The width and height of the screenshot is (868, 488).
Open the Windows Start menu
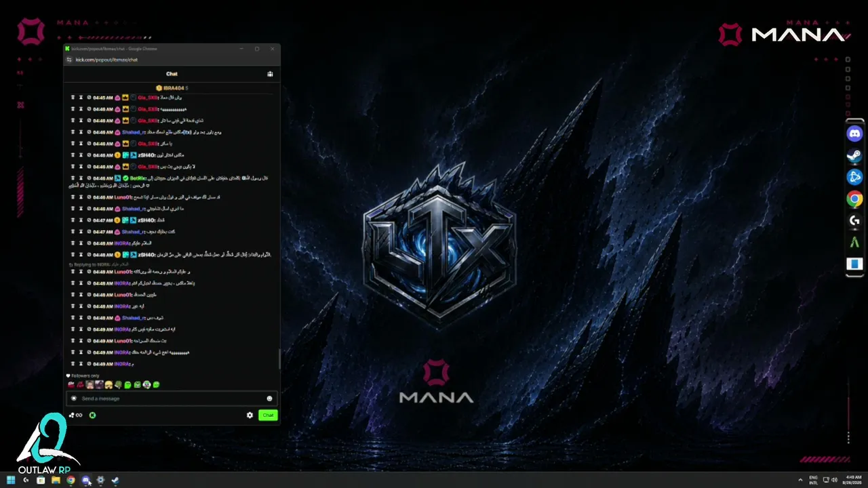(x=11, y=481)
